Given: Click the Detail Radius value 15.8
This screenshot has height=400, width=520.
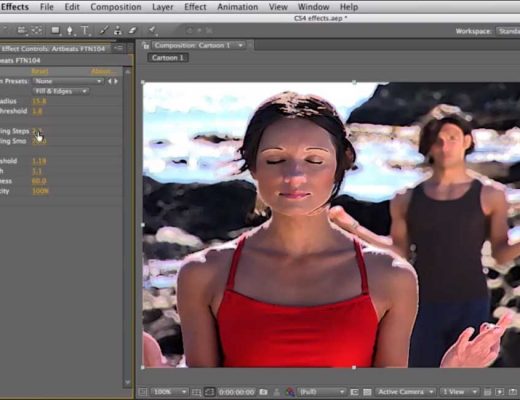Looking at the screenshot, I should [39, 101].
